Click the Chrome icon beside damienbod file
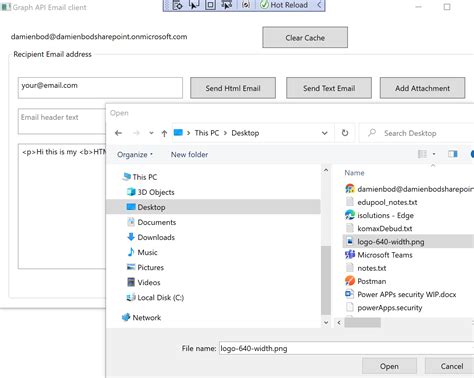Screen dimensions: 474x378 pyautogui.click(x=350, y=189)
